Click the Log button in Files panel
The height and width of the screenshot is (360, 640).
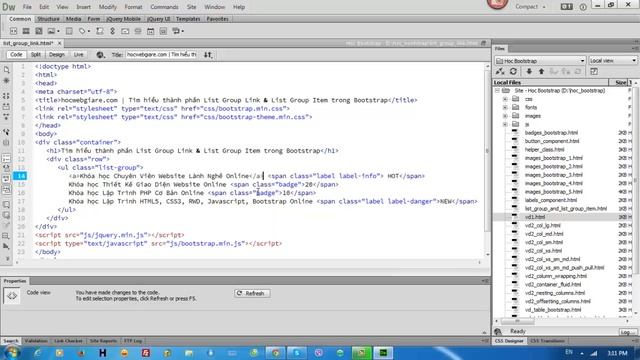(627, 332)
